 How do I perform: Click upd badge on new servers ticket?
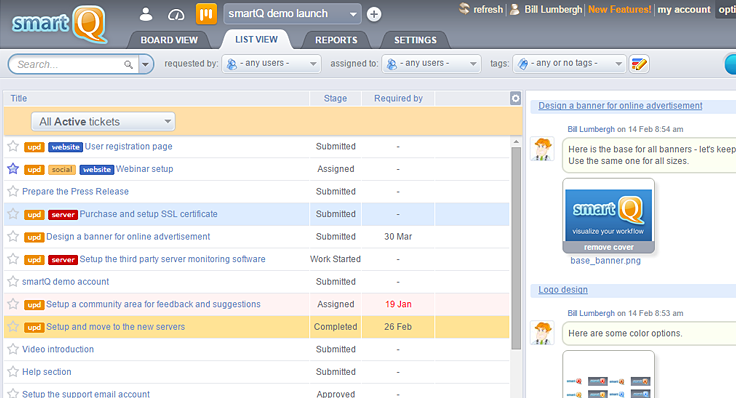tap(34, 327)
